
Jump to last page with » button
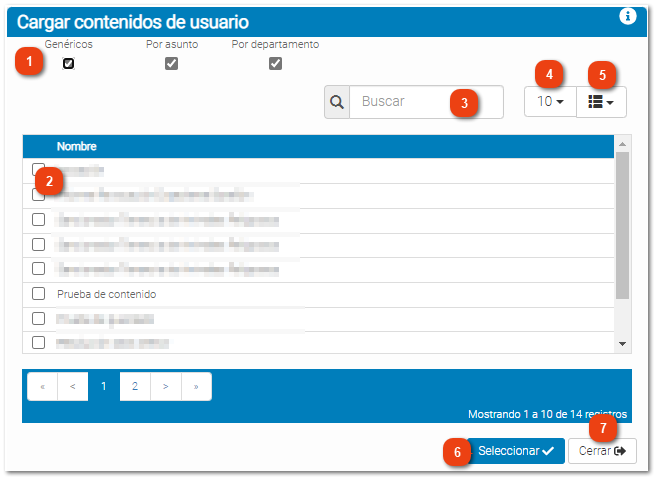[x=196, y=386]
